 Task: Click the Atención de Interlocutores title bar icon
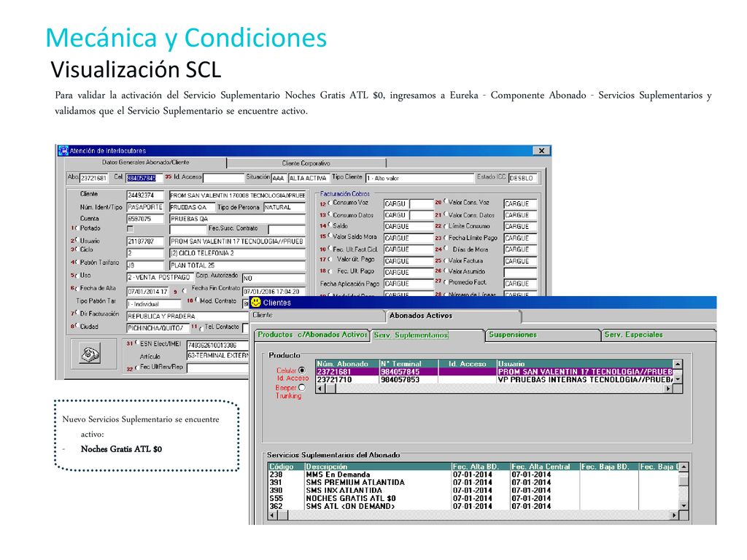63,150
